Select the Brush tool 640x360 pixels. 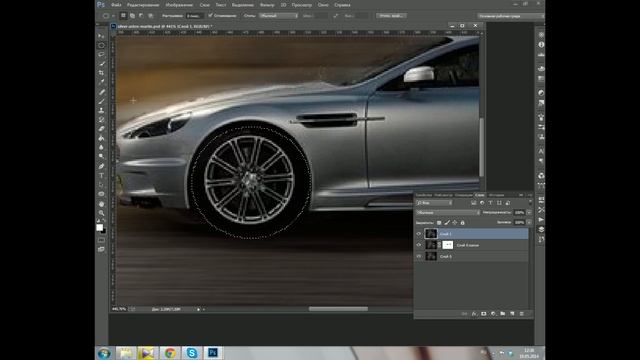tap(101, 101)
